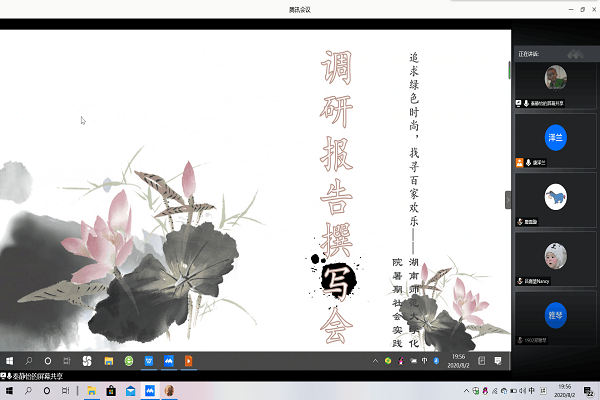Toggle the volume speaker in system tray
600x400 pixels.
coord(520,389)
